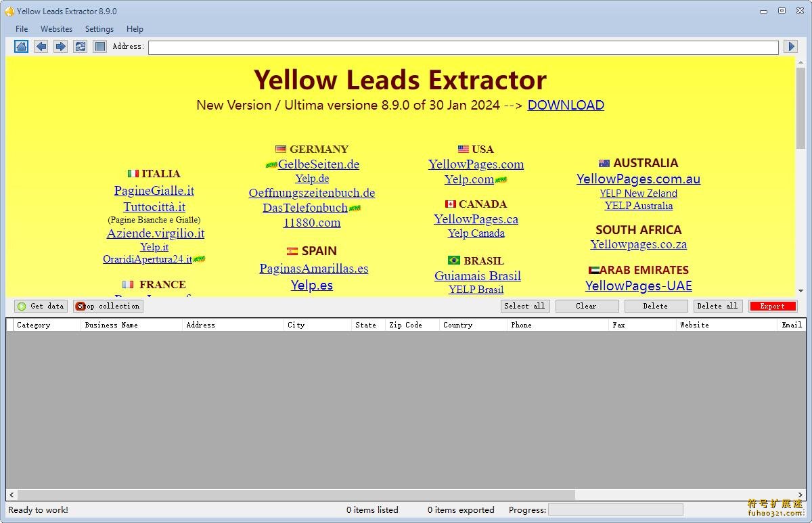The height and width of the screenshot is (523, 812).
Task: Open the YELP Australia link
Action: pyautogui.click(x=639, y=206)
